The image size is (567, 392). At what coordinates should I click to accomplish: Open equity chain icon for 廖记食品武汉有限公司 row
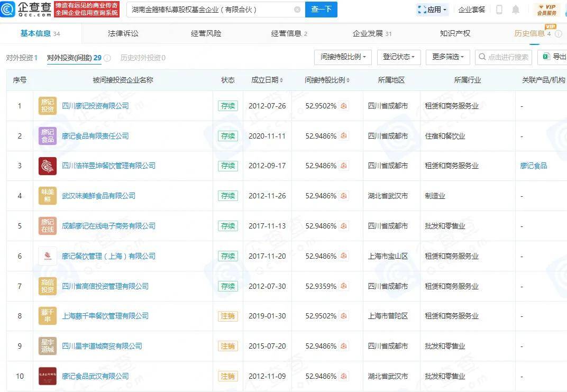343,376
